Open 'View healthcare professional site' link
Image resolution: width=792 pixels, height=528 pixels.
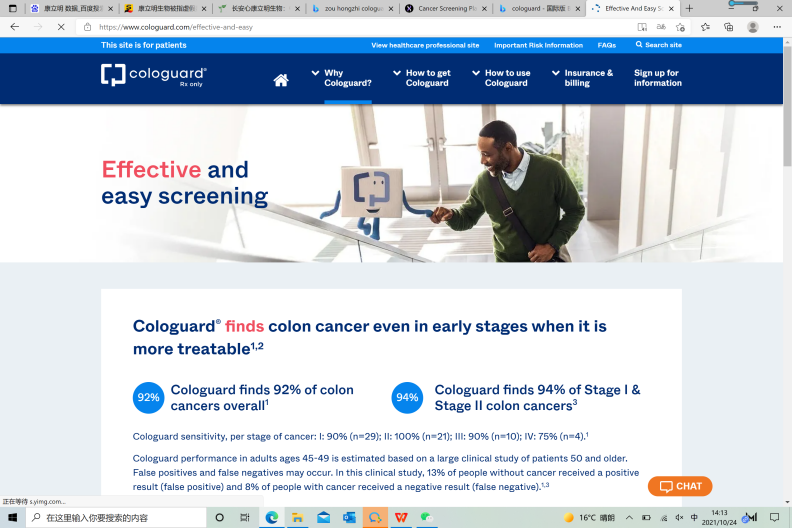tap(425, 45)
